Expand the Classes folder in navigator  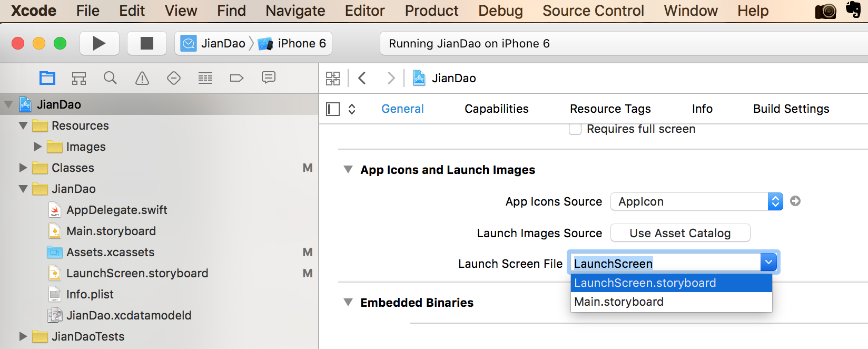click(23, 168)
